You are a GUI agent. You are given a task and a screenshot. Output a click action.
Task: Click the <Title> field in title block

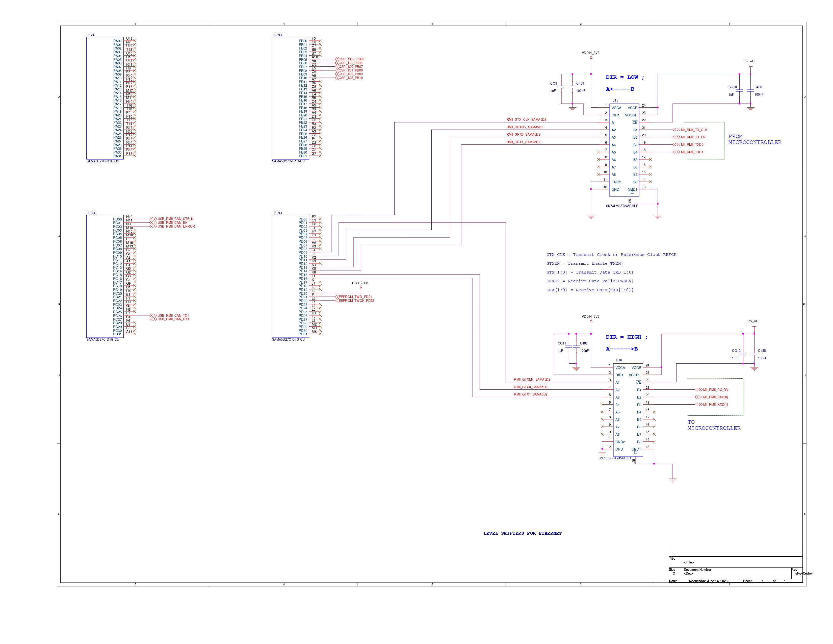pyautogui.click(x=688, y=562)
